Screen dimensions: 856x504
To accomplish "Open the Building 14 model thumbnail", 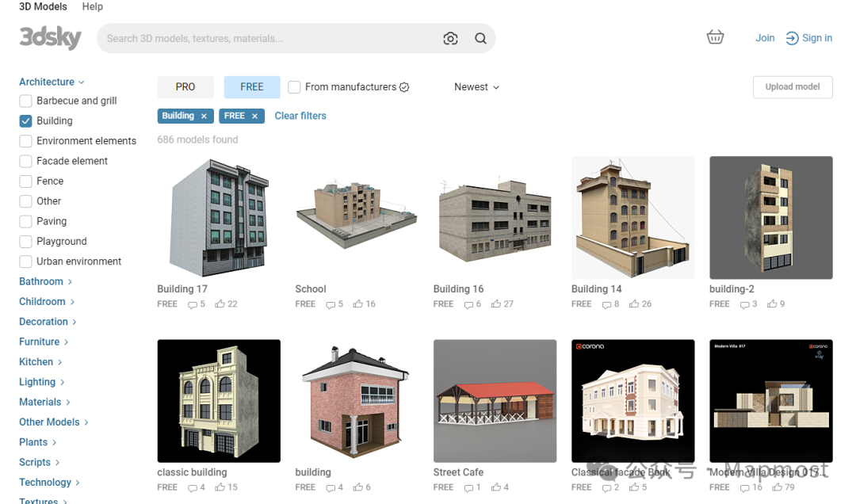I will click(x=633, y=217).
